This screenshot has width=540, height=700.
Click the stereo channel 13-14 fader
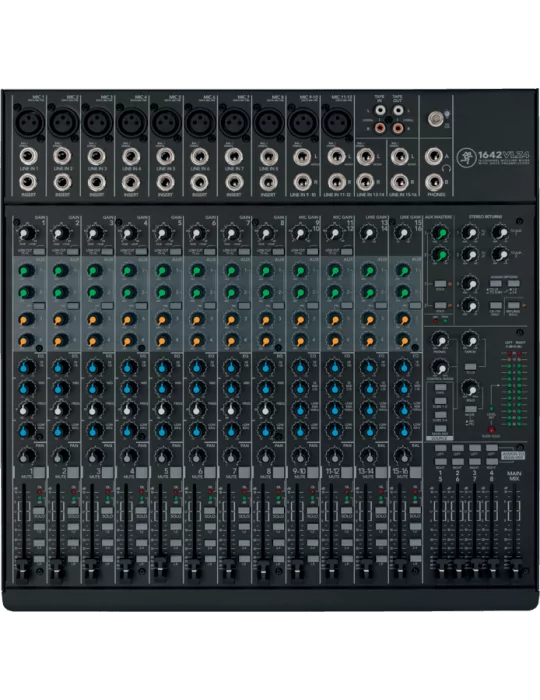pyautogui.click(x=365, y=570)
